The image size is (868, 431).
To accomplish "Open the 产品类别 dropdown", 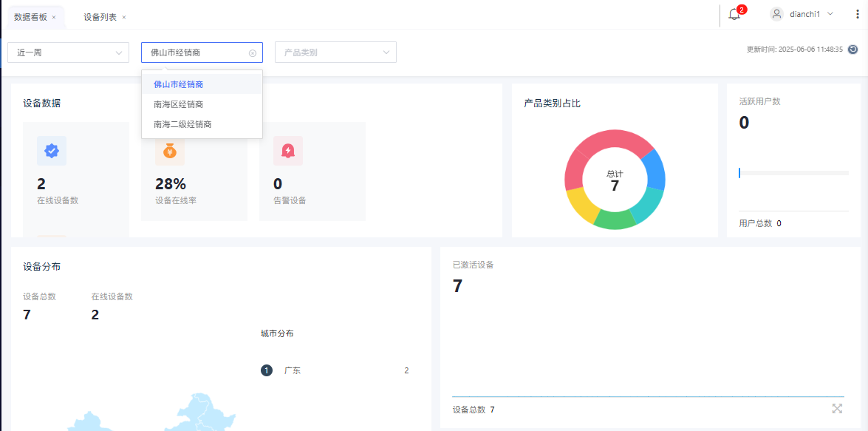I will [335, 52].
